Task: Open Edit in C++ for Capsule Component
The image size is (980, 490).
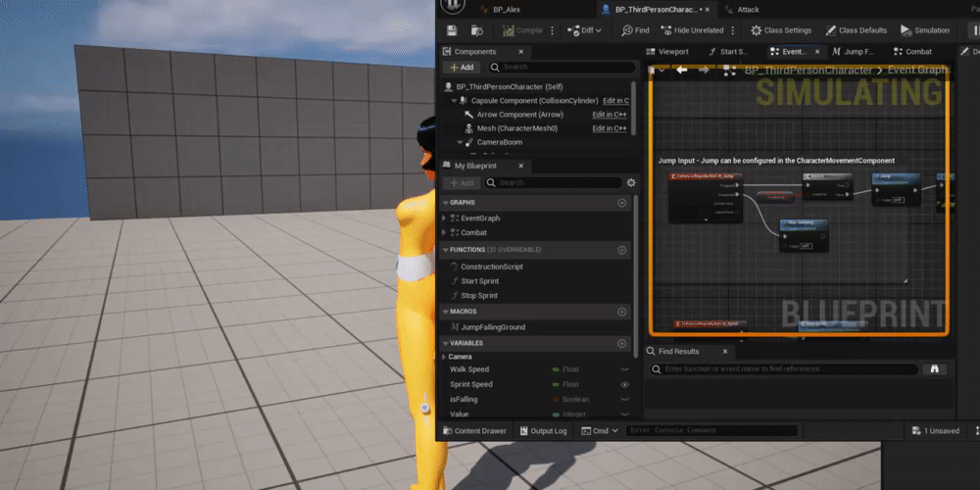Action: click(x=615, y=101)
